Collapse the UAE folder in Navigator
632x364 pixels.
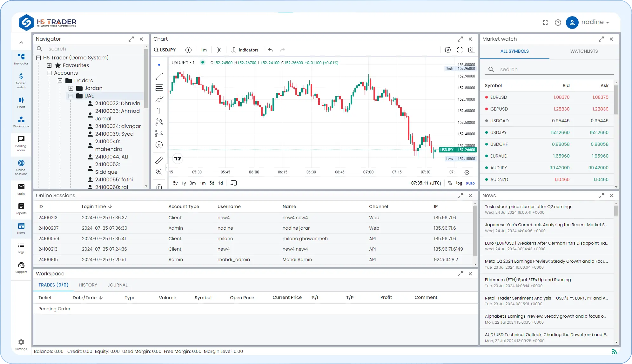click(71, 96)
